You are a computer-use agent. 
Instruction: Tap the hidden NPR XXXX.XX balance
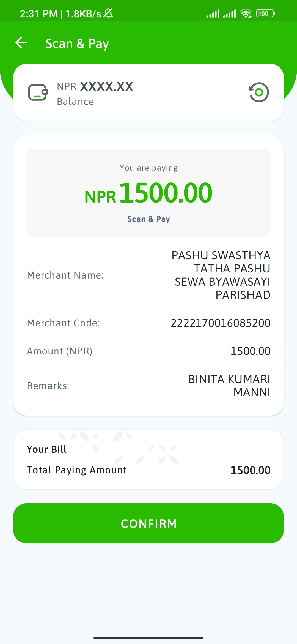(95, 86)
